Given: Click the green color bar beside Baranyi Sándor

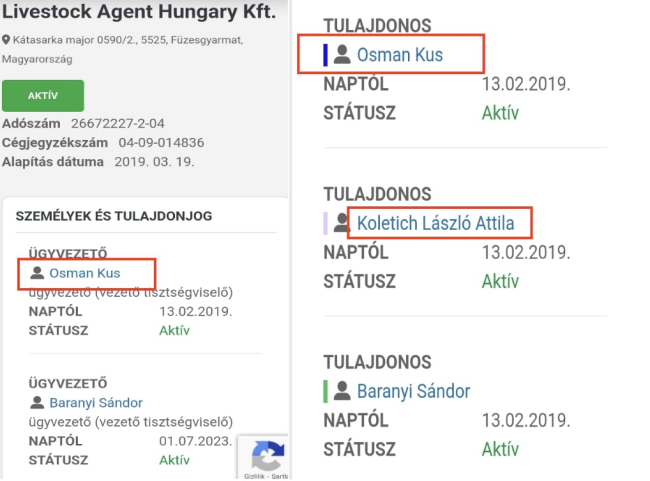Looking at the screenshot, I should pyautogui.click(x=326, y=391).
